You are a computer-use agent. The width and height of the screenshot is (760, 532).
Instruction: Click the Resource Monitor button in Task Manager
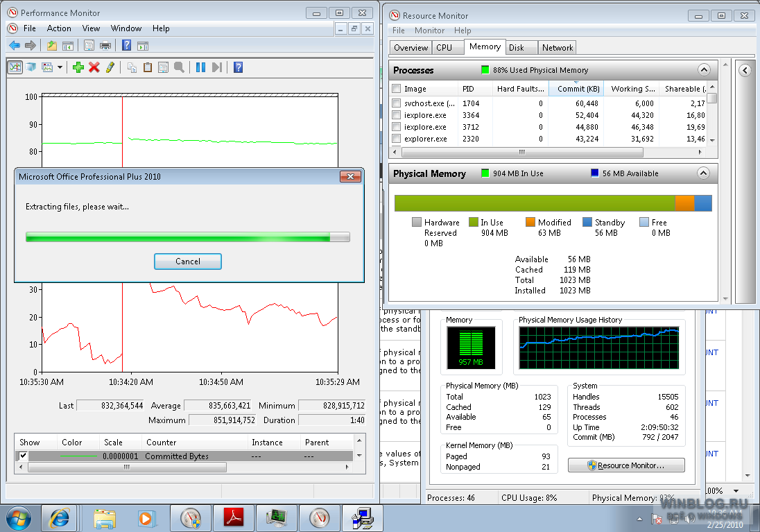(625, 465)
